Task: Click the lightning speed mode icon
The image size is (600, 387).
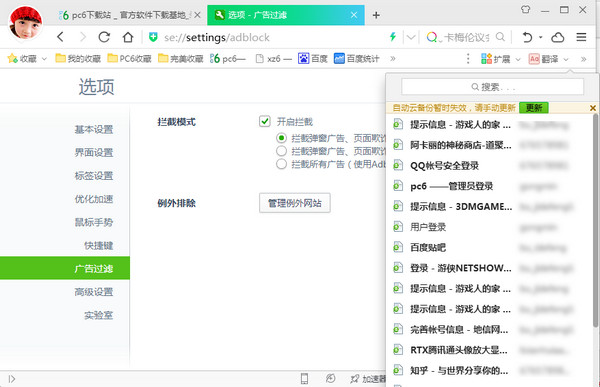Action: pos(393,37)
